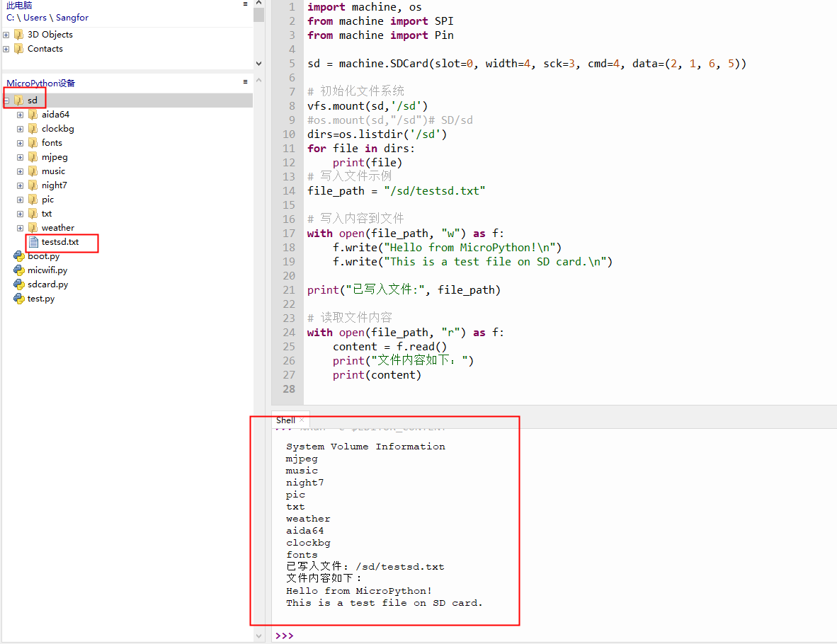Open the MicroPython设备 panel hamburger menu
This screenshot has width=837, height=644.
click(244, 80)
